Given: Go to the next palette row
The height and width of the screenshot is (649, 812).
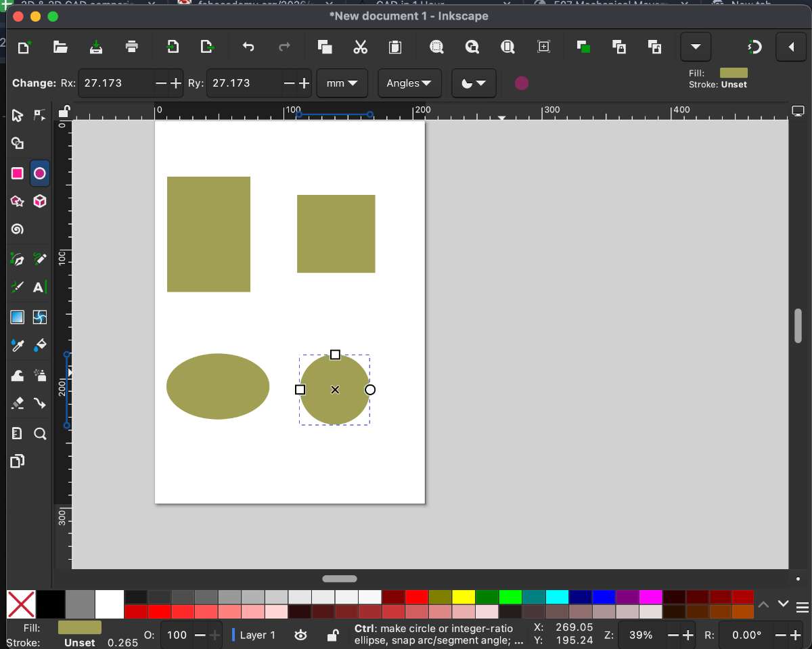Looking at the screenshot, I should (x=783, y=603).
